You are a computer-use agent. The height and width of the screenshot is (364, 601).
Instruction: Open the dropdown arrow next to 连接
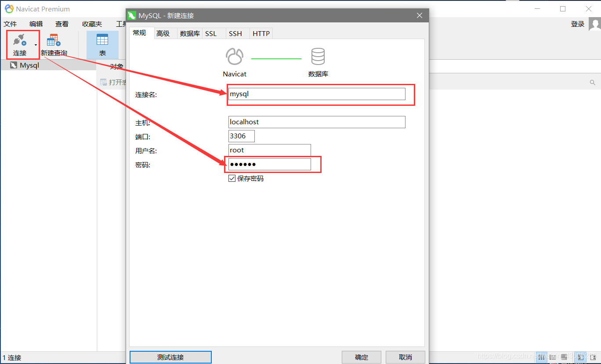(x=36, y=44)
